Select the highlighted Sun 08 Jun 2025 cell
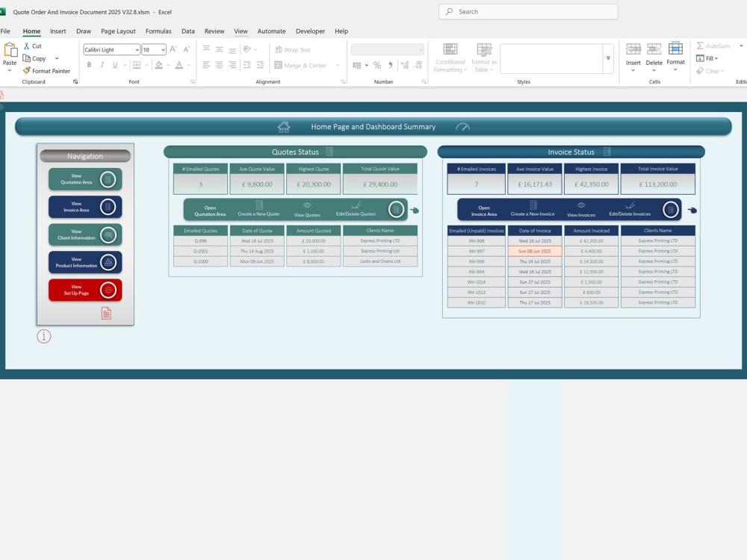Viewport: 747px width, 560px height. pyautogui.click(x=535, y=251)
